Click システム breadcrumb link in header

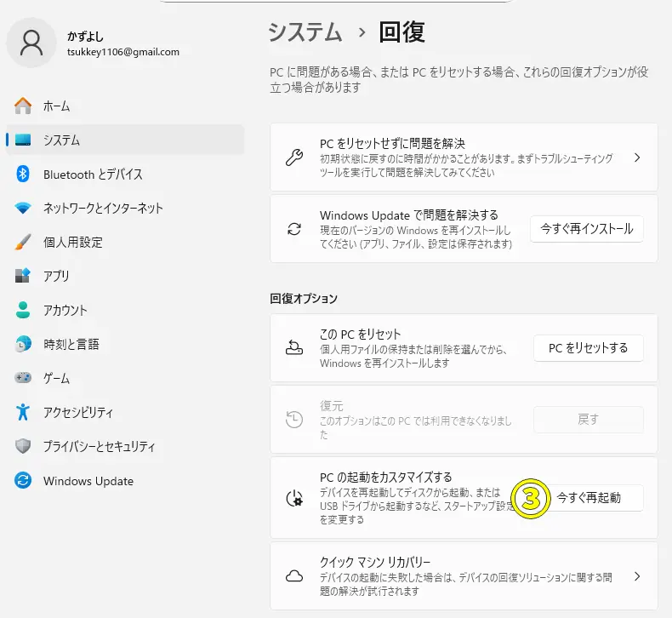click(x=305, y=33)
